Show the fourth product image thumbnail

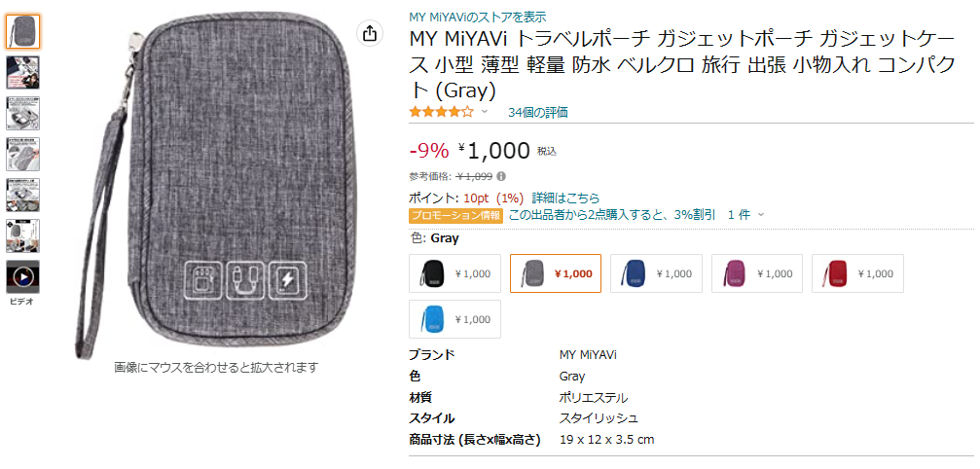[x=23, y=154]
